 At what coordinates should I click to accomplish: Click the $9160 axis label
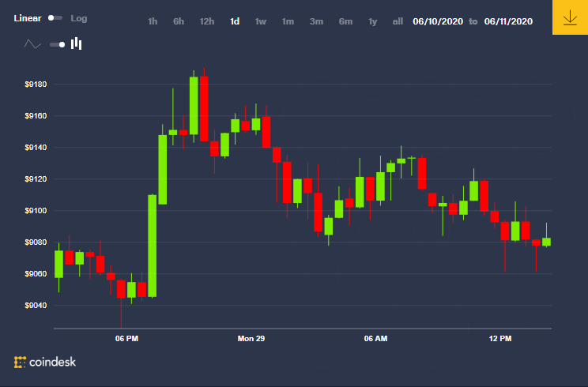[x=36, y=116]
